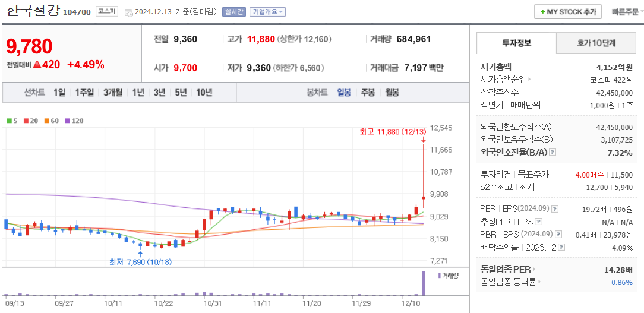Click the 코스피 market badge
This screenshot has width=644, height=313.
107,11
